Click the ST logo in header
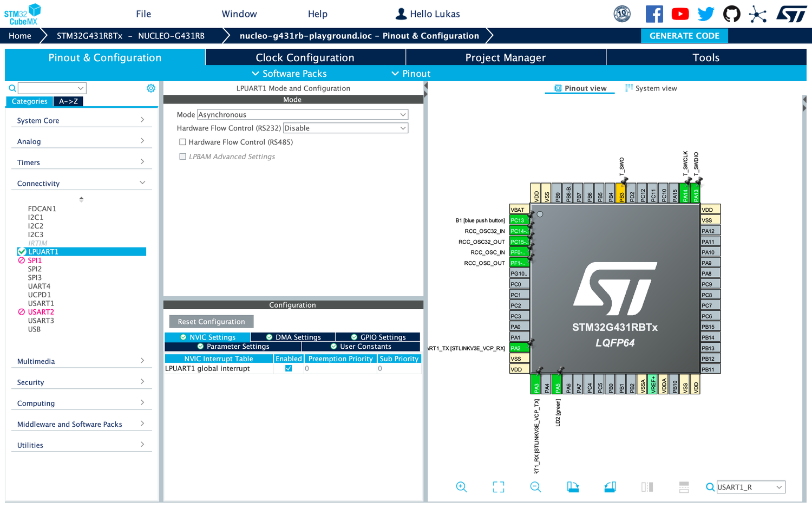The image size is (812, 508). pyautogui.click(x=791, y=14)
